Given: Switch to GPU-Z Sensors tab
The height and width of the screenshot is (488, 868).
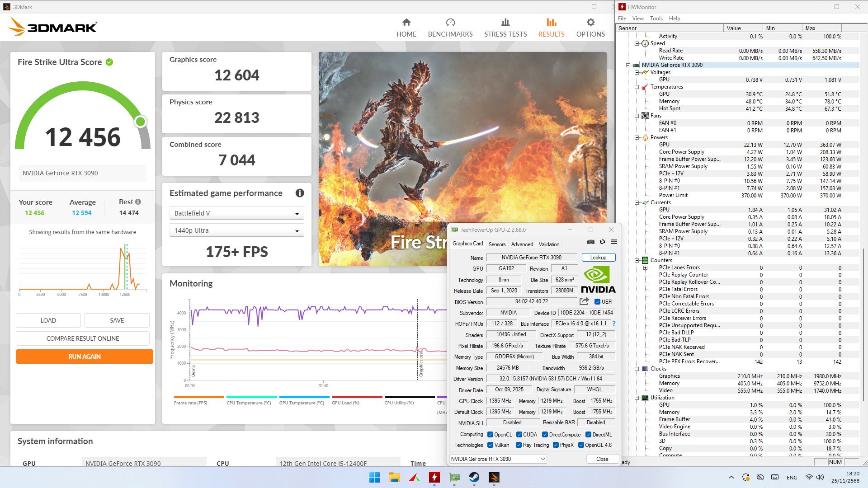Looking at the screenshot, I should point(497,244).
